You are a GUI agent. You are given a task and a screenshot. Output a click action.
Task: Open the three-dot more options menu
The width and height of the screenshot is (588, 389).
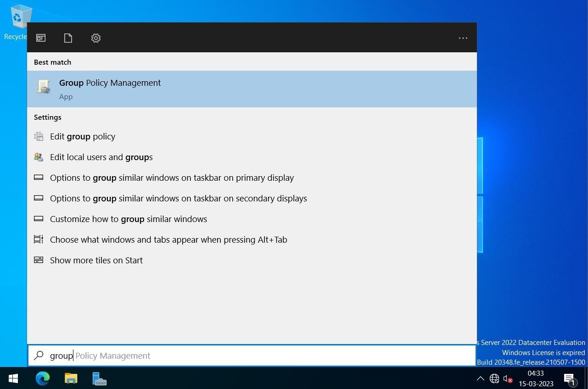(463, 38)
